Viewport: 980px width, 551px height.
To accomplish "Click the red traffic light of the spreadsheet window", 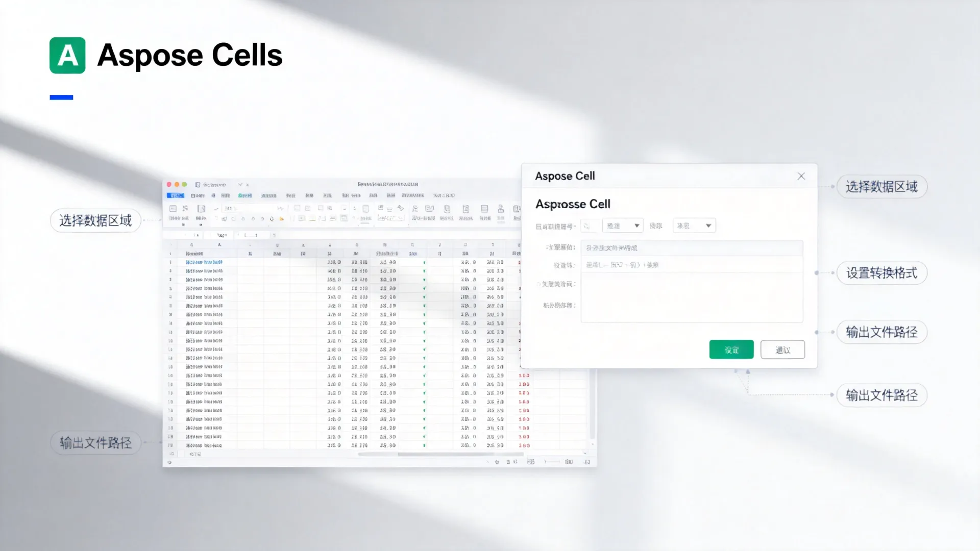I will pos(169,185).
